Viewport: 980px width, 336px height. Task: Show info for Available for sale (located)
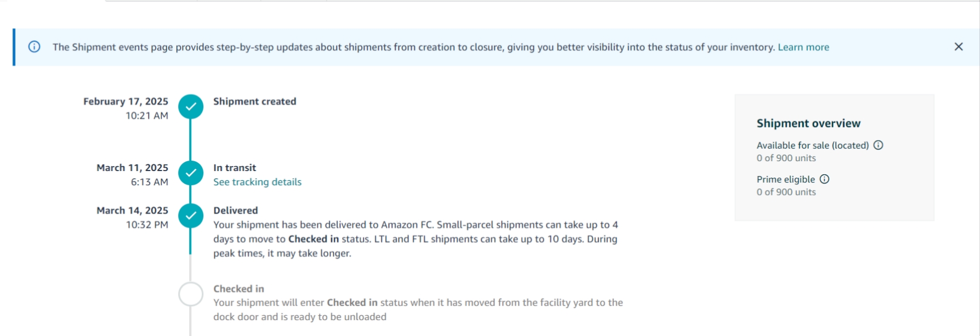click(x=878, y=145)
